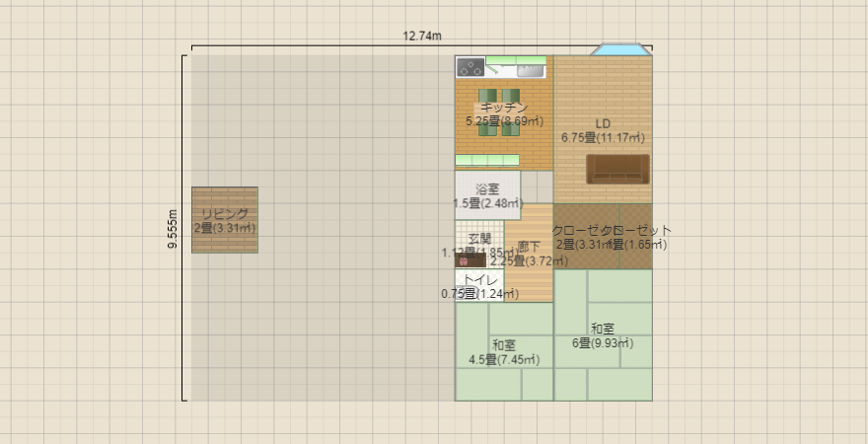
Task: Select the kitchen sink unit
Action: 531,71
